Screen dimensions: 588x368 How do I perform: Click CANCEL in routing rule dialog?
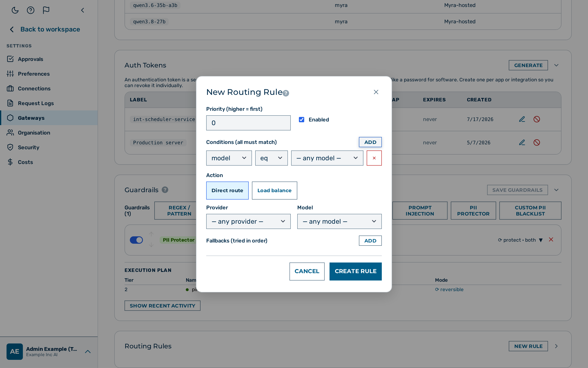(307, 271)
